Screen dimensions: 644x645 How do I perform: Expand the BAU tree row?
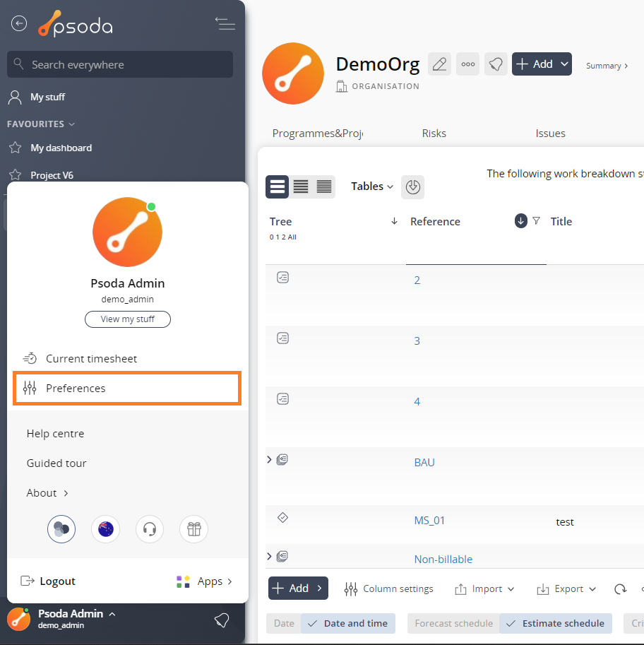pyautogui.click(x=269, y=459)
